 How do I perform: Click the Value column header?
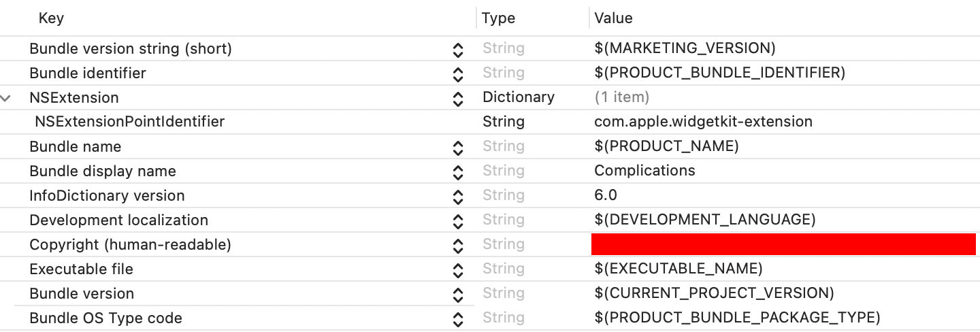613,18
